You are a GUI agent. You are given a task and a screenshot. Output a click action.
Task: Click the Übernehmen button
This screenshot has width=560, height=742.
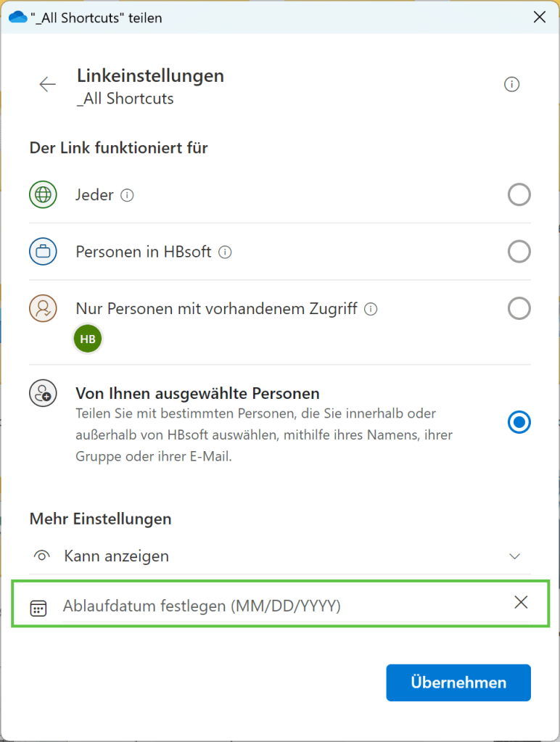(458, 683)
